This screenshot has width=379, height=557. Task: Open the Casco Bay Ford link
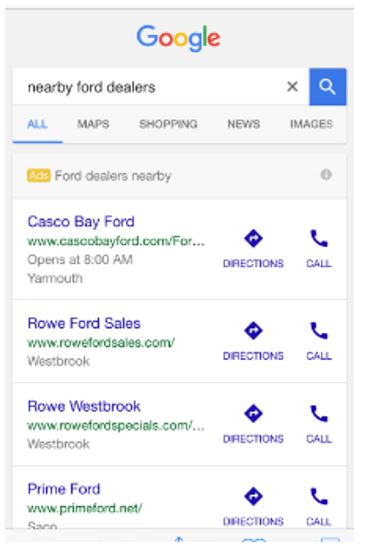[x=81, y=222]
